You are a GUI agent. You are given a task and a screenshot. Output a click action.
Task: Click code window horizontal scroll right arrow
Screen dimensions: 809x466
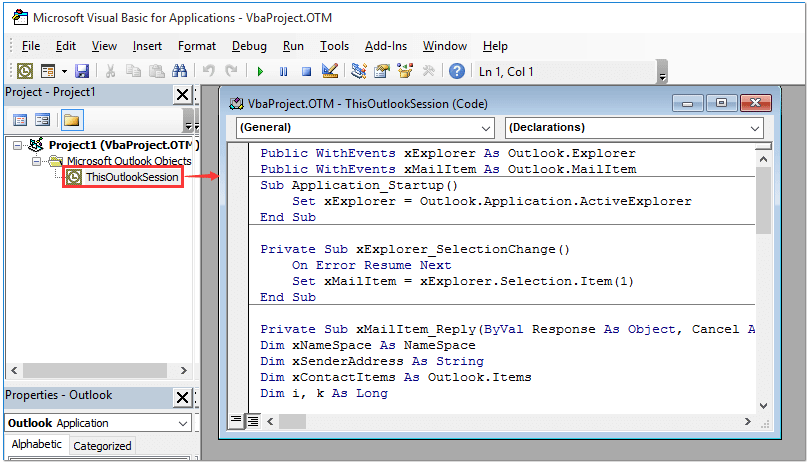pyautogui.click(x=748, y=422)
